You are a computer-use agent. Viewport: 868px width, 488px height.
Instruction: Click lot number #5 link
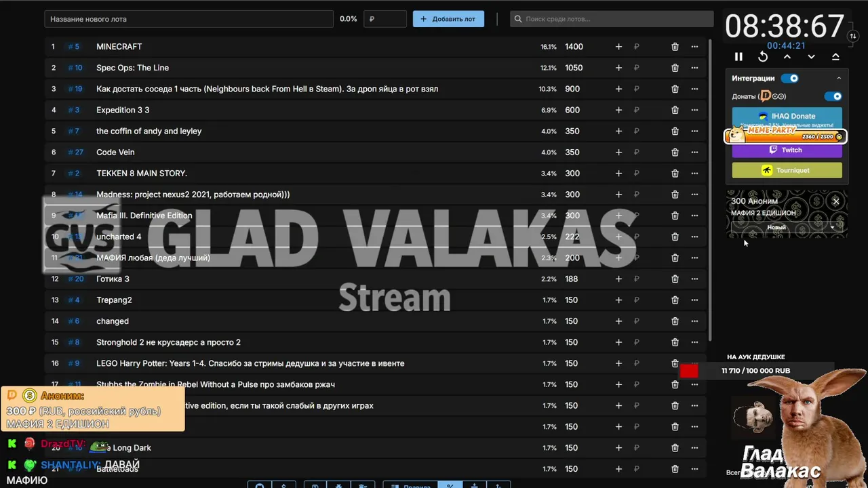pyautogui.click(x=74, y=47)
